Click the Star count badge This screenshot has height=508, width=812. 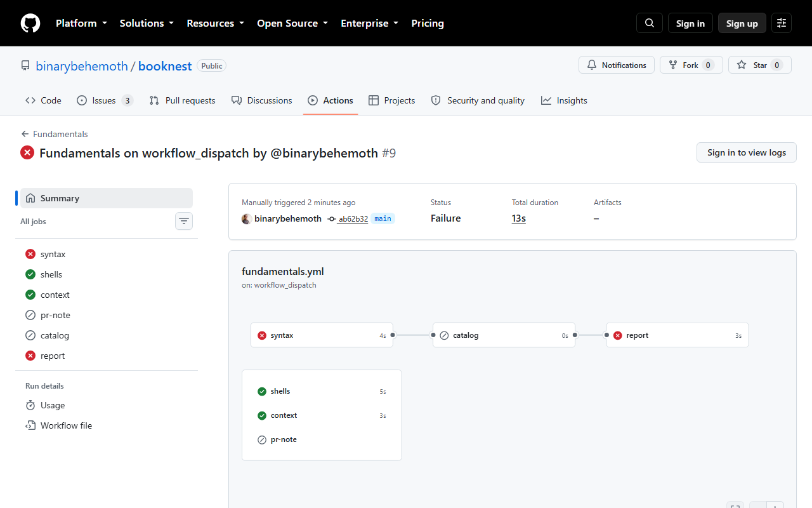(777, 65)
